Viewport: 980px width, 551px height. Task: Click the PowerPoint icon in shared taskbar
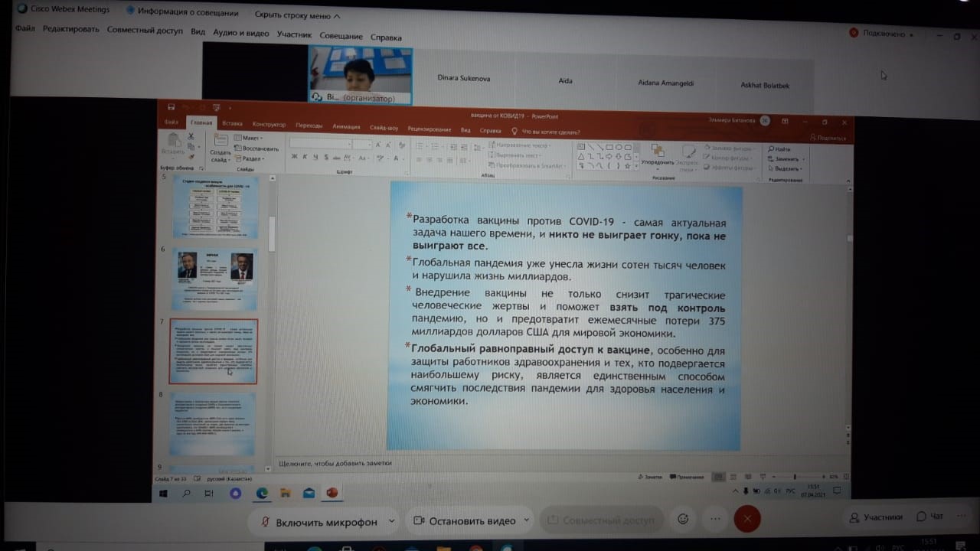[x=332, y=494]
